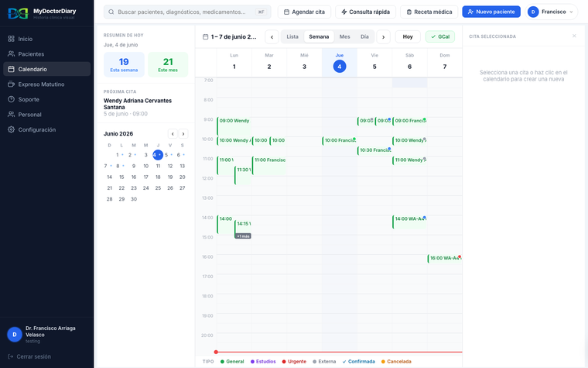Focus the patient search field
The image size is (588, 368).
187,12
